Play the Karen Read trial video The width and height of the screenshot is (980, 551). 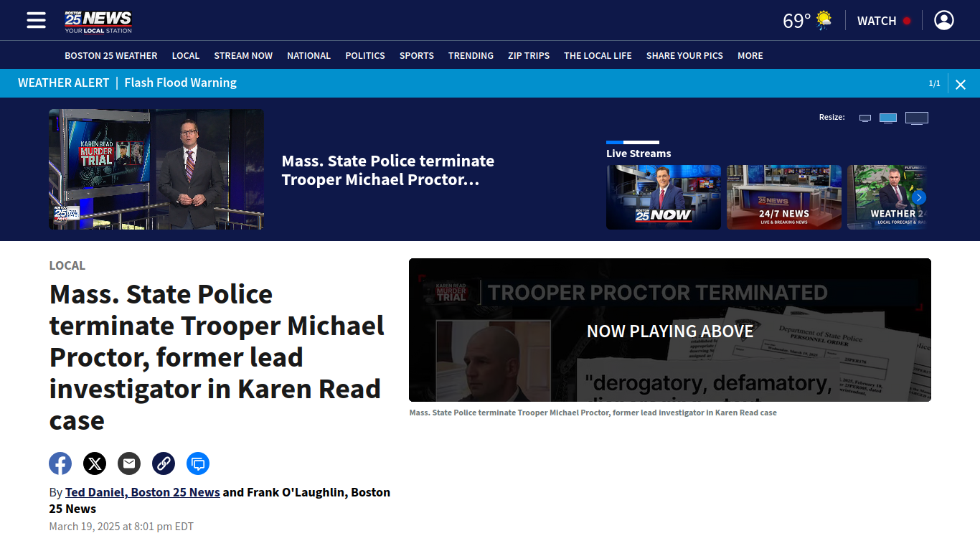156,169
